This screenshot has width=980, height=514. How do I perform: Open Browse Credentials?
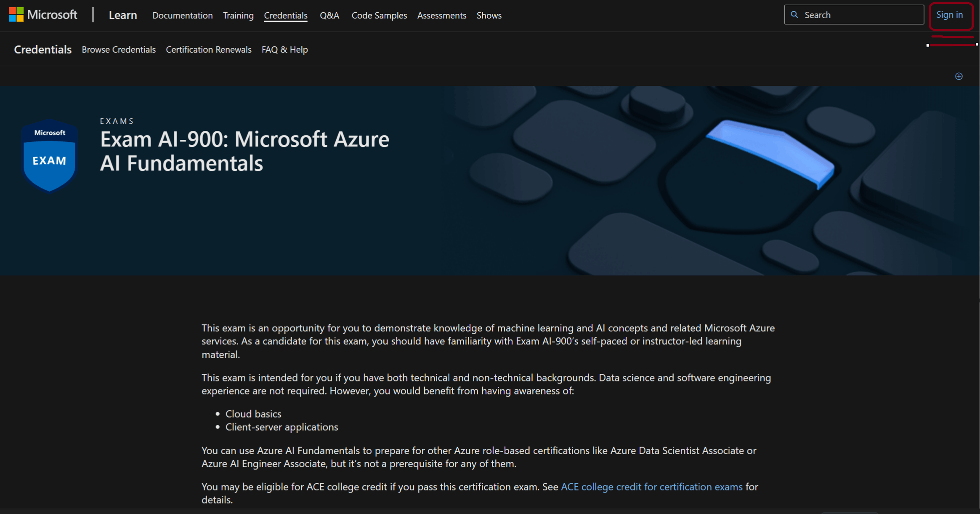[119, 50]
